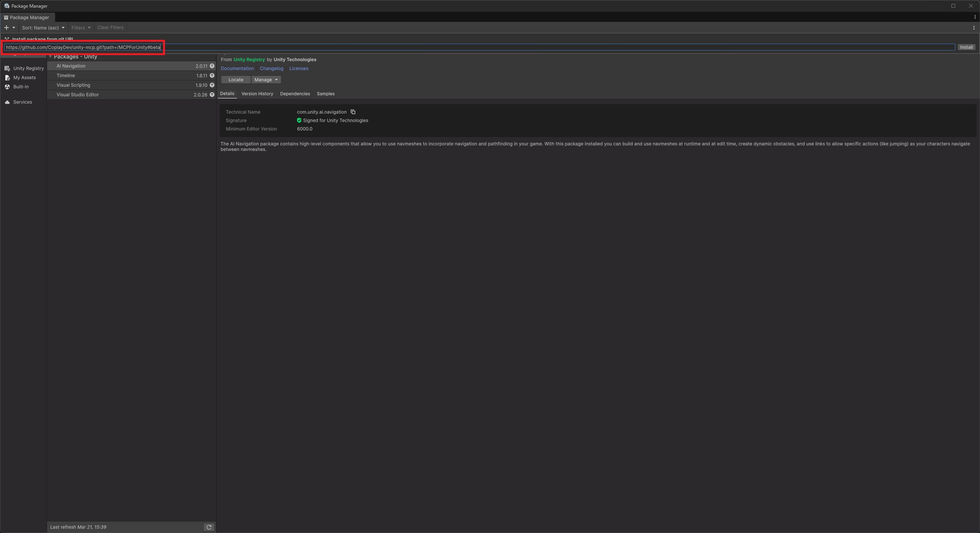980x533 pixels.
Task: Open the Filters dropdown
Action: [81, 28]
